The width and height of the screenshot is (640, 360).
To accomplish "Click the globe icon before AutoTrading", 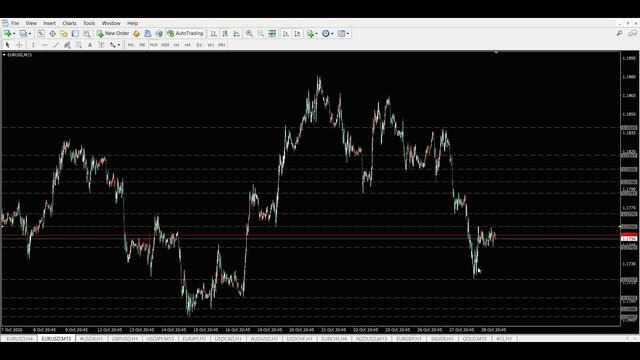I will click(159, 33).
